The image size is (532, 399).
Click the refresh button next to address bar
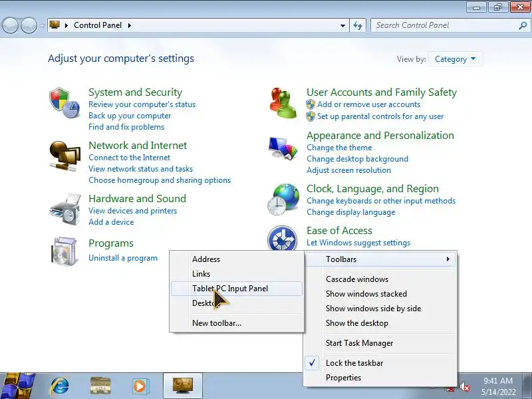tap(358, 25)
